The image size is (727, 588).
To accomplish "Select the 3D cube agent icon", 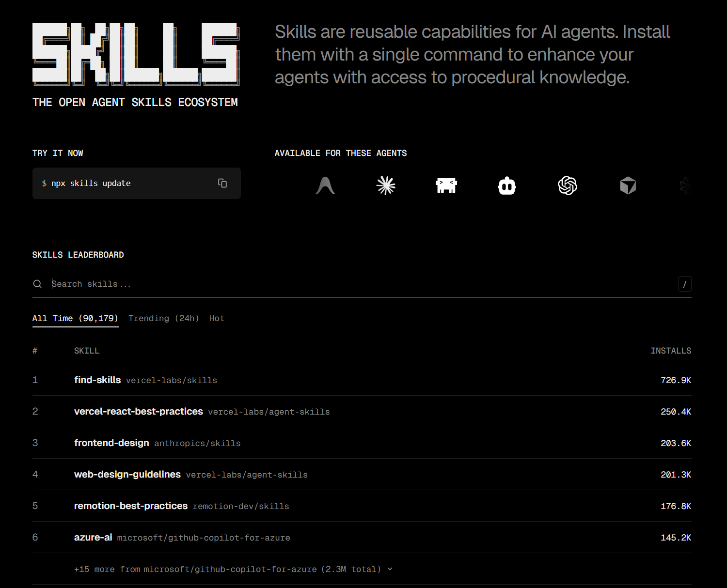I will point(628,185).
